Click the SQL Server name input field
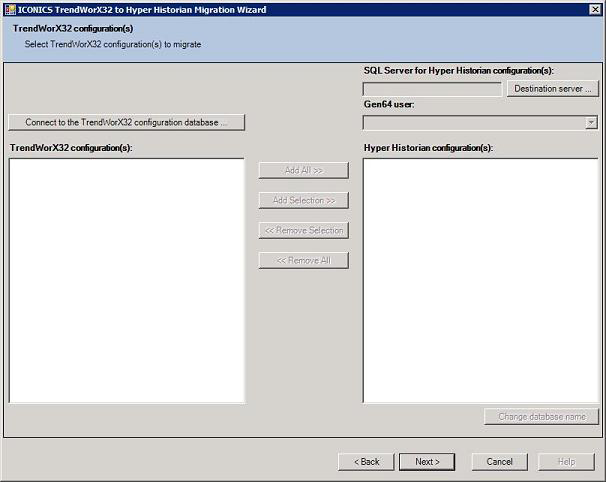Screen dimensions: 606x482 432,89
